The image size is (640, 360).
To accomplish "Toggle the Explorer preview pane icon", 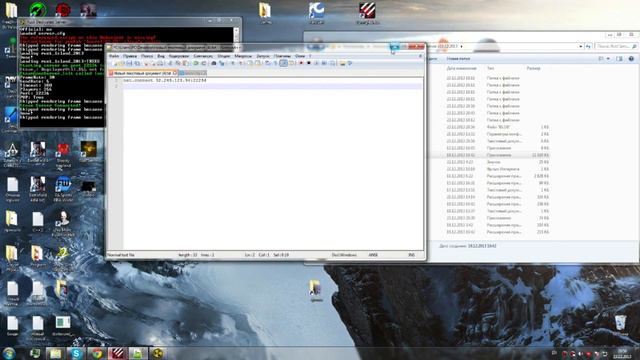I will (619, 59).
